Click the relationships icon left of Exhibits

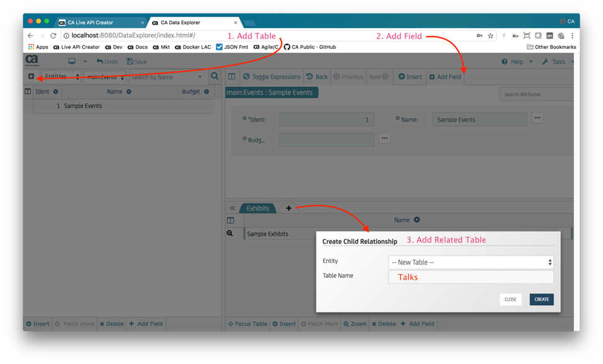[x=233, y=208]
